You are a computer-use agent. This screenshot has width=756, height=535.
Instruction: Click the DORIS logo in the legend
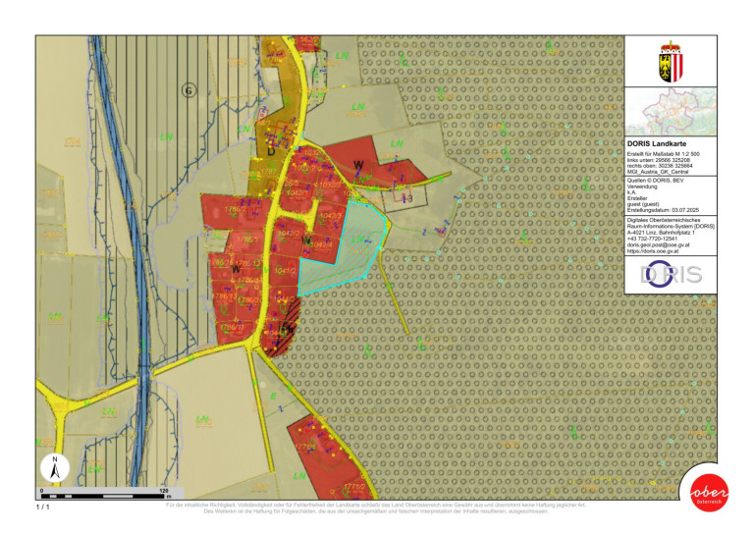tap(672, 274)
